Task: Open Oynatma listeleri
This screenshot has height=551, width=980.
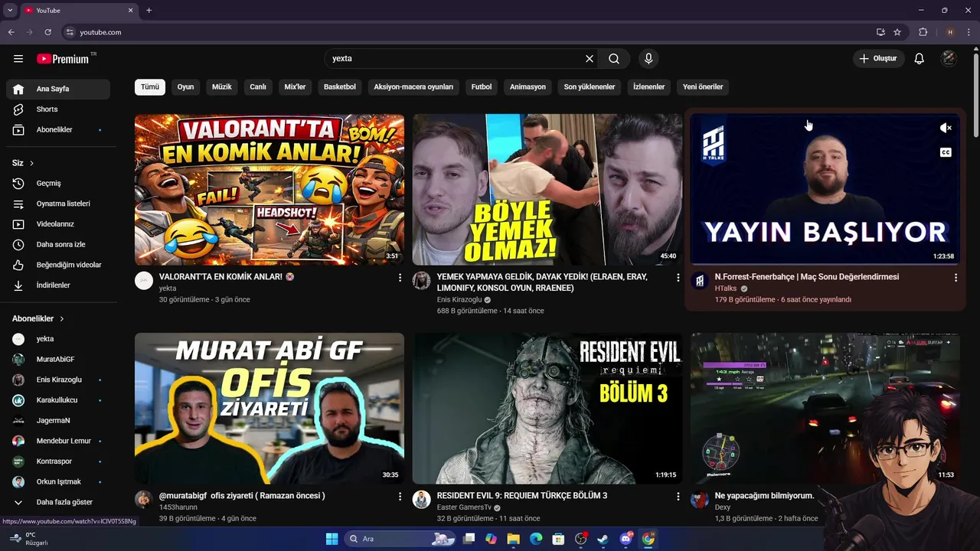Action: (58, 204)
